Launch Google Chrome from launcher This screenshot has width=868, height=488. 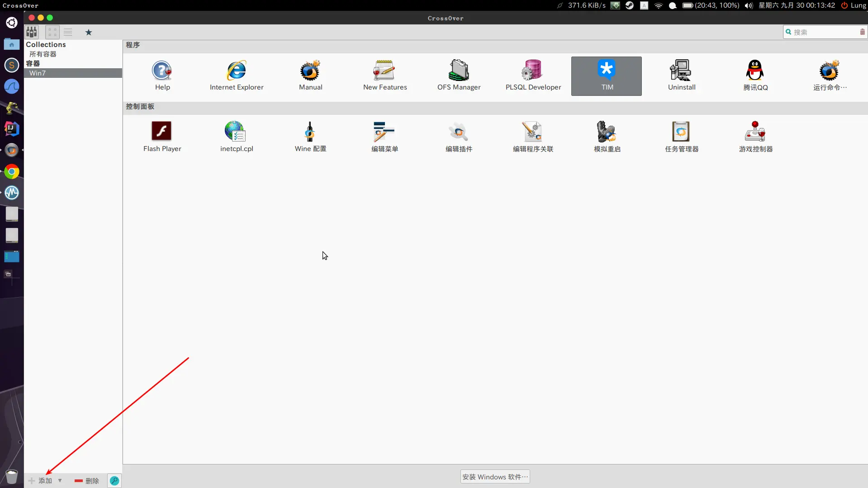(12, 172)
